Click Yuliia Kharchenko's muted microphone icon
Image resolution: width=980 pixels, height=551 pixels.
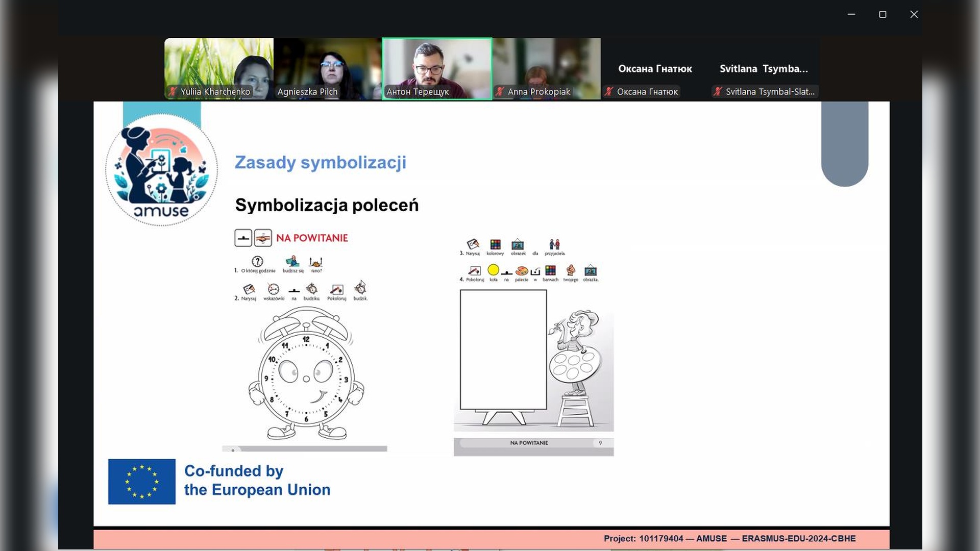(173, 92)
